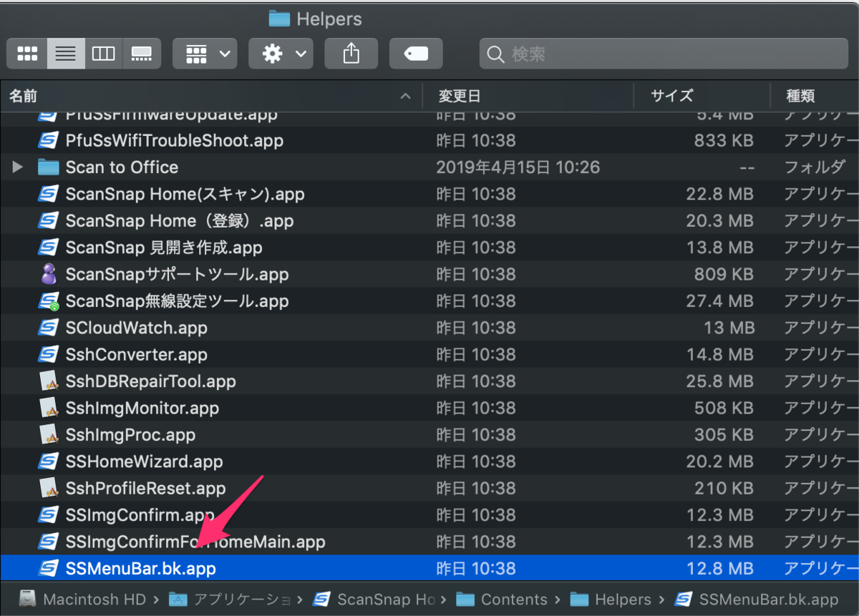The image size is (859, 616).
Task: Select SSHomeWizard.app icon
Action: (48, 461)
